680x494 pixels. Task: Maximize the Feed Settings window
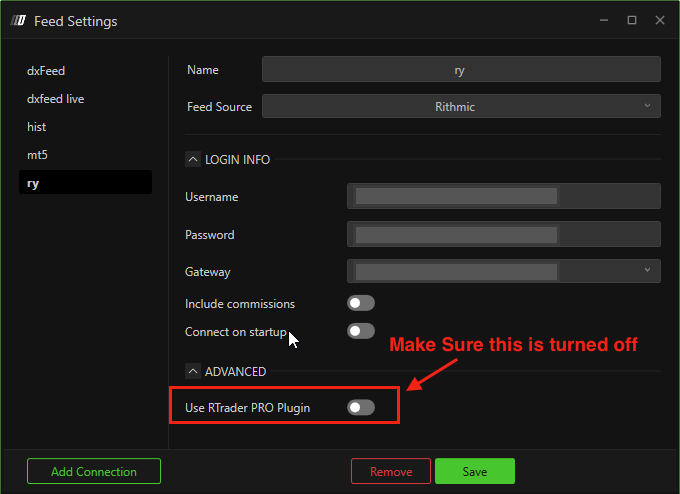(632, 20)
